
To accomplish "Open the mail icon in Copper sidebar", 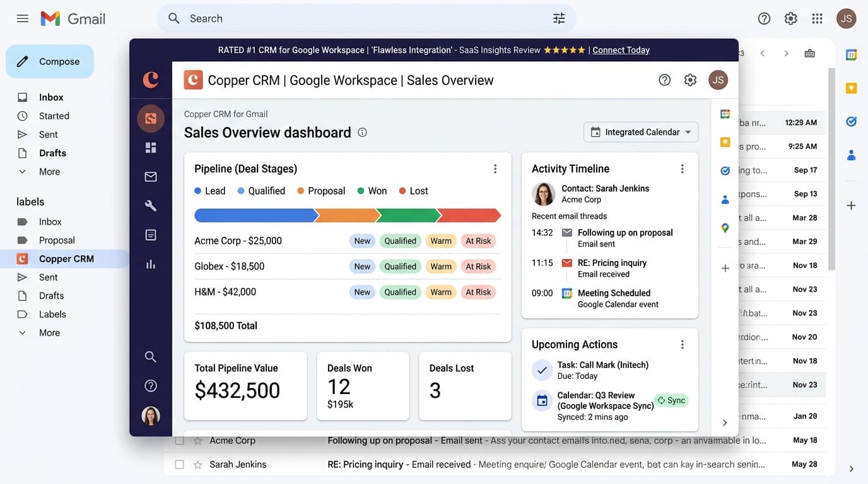I will click(151, 176).
